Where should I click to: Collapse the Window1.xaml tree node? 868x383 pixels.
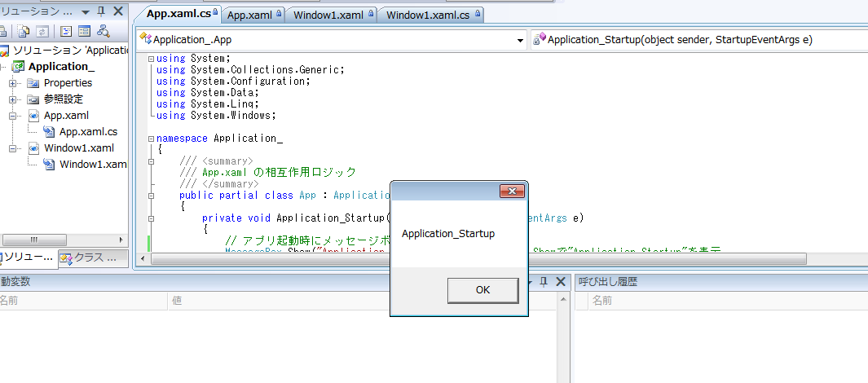[12, 148]
